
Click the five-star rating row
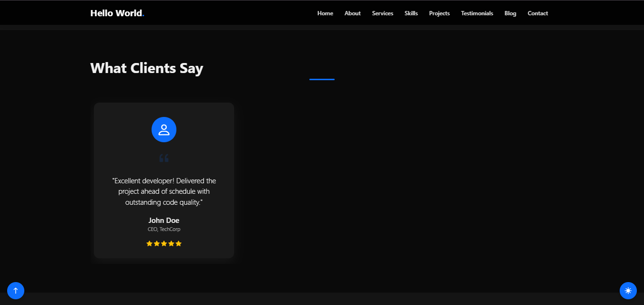[x=164, y=243]
